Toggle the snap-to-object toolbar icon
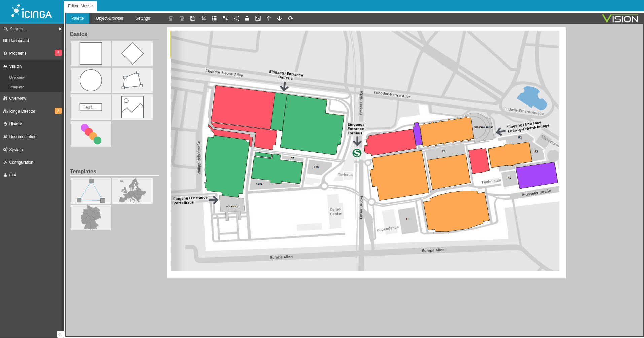The height and width of the screenshot is (338, 644). (x=225, y=18)
